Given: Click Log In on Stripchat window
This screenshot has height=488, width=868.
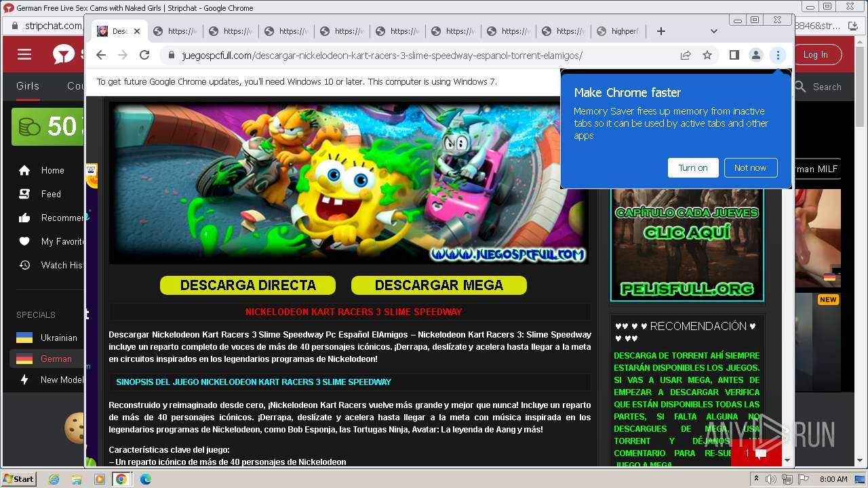Looking at the screenshot, I should coord(815,55).
